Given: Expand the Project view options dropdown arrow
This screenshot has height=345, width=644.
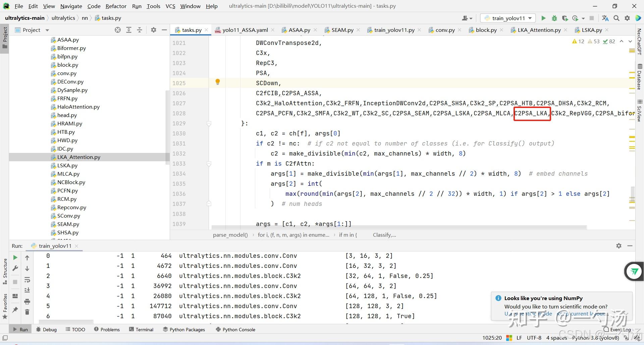Looking at the screenshot, I should pos(47,30).
